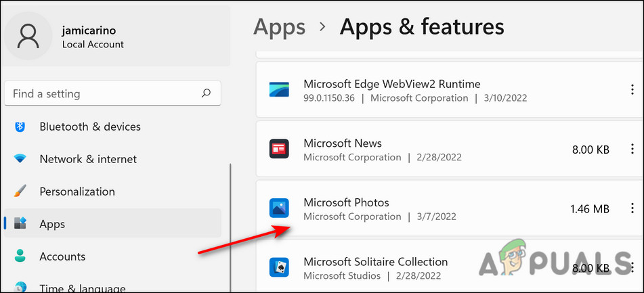
Task: Go to Network & internet settings
Action: pos(112,159)
